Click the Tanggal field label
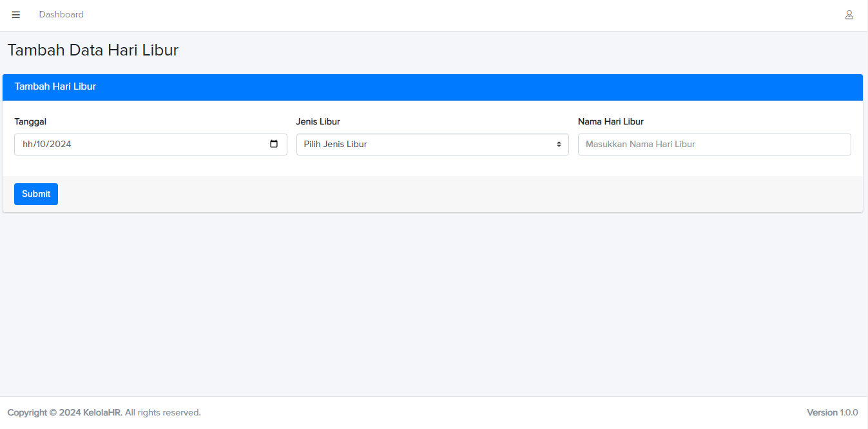Screen dimensions: 868x429 point(30,121)
